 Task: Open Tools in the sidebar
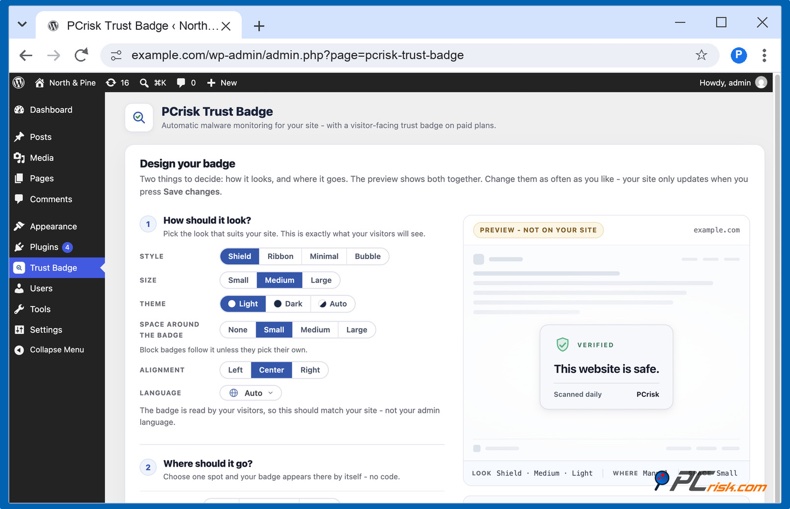pos(57,309)
